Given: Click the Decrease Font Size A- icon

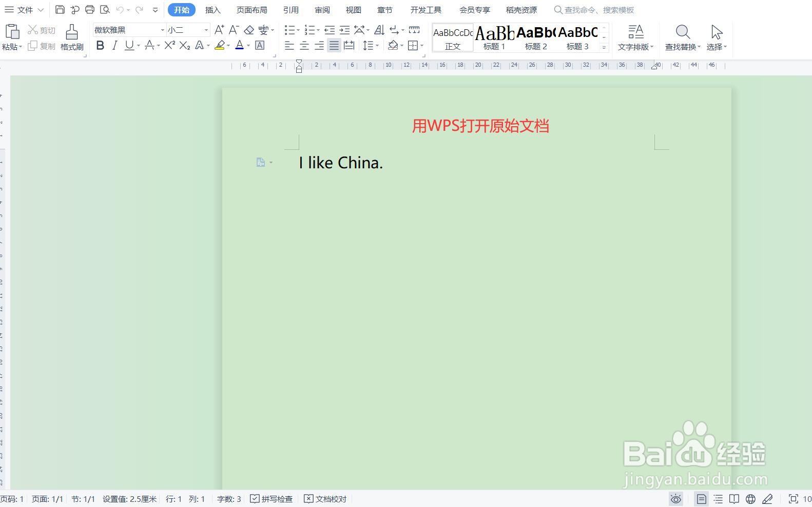Looking at the screenshot, I should pos(234,30).
